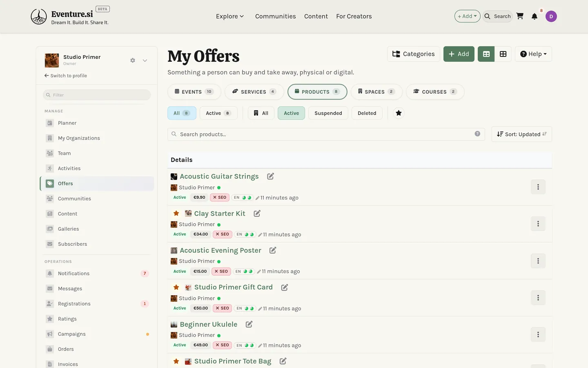Edit Acoustic Guitar Strings via pencil icon
Screen dimensions: 588x368
270,176
